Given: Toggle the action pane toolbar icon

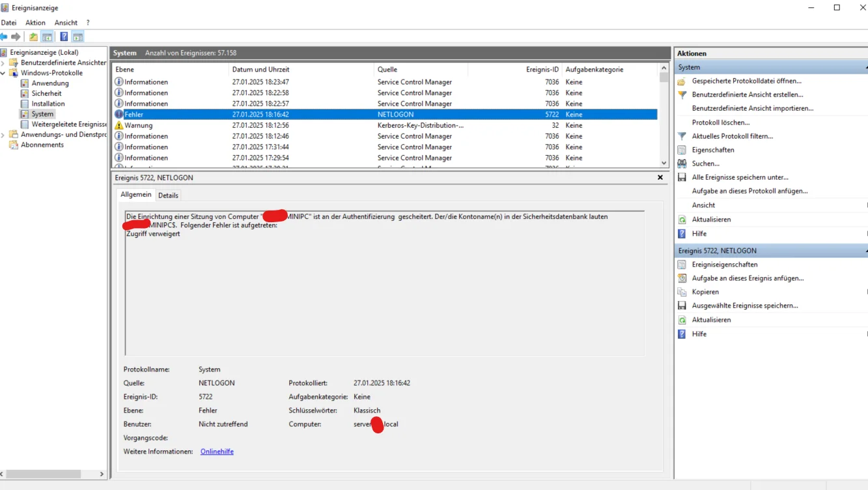Looking at the screenshot, I should coord(77,36).
